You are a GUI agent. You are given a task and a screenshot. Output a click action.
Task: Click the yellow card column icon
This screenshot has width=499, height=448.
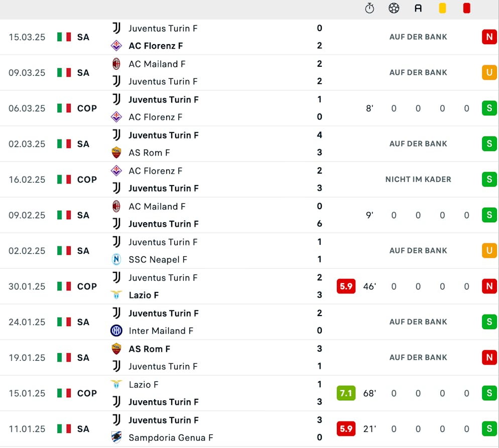[x=442, y=8]
